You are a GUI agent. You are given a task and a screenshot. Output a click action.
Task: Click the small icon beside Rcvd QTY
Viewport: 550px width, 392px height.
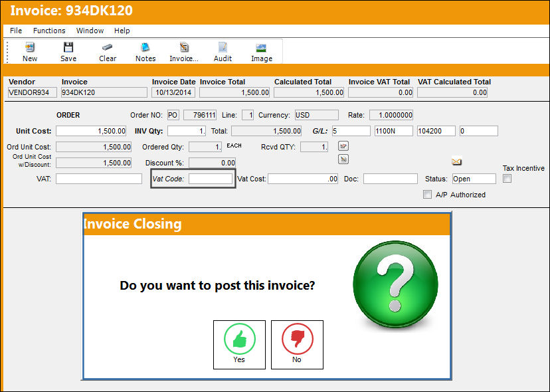343,146
